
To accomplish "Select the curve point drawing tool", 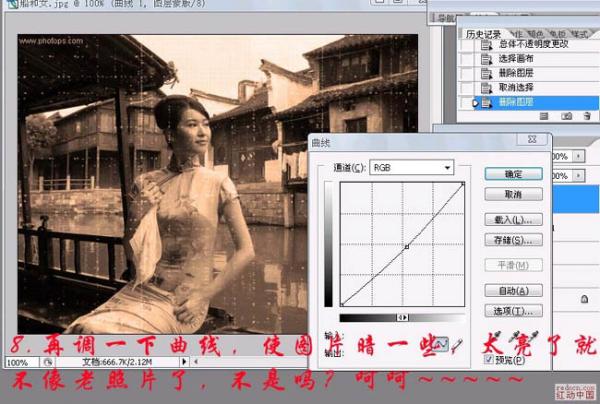I will point(441,344).
